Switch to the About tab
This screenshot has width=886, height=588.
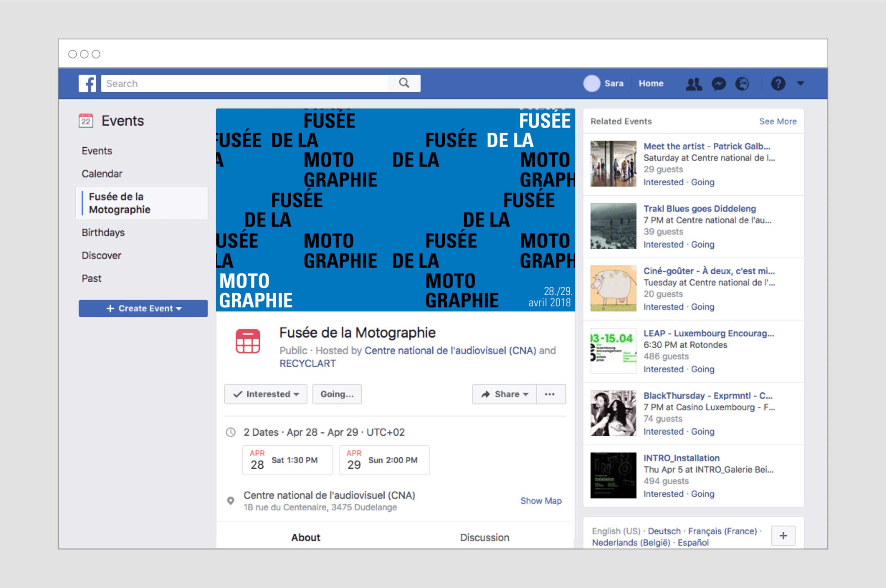pos(306,537)
